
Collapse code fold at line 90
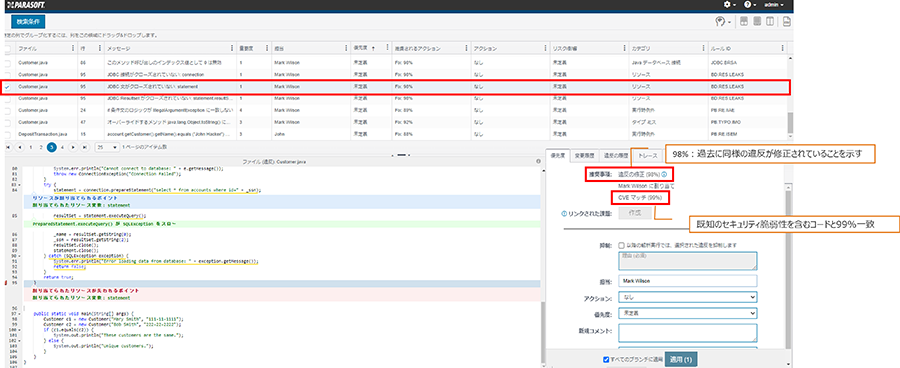21,255
